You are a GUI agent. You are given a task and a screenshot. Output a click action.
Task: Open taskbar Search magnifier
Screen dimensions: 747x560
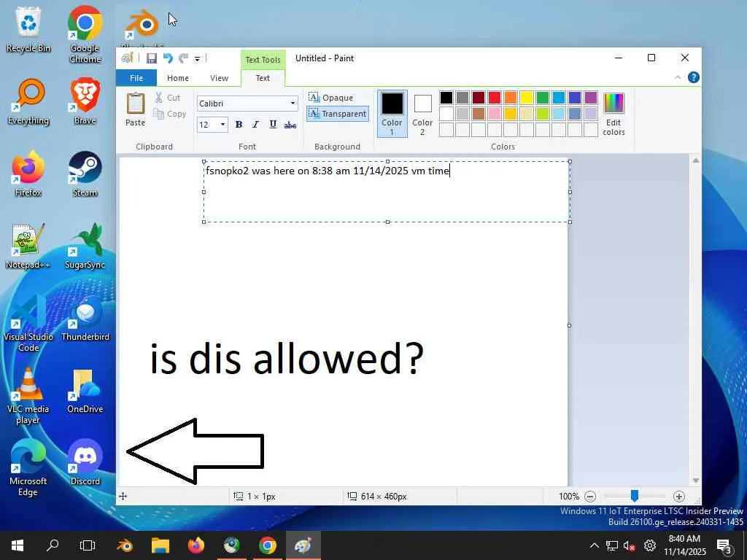[53, 545]
